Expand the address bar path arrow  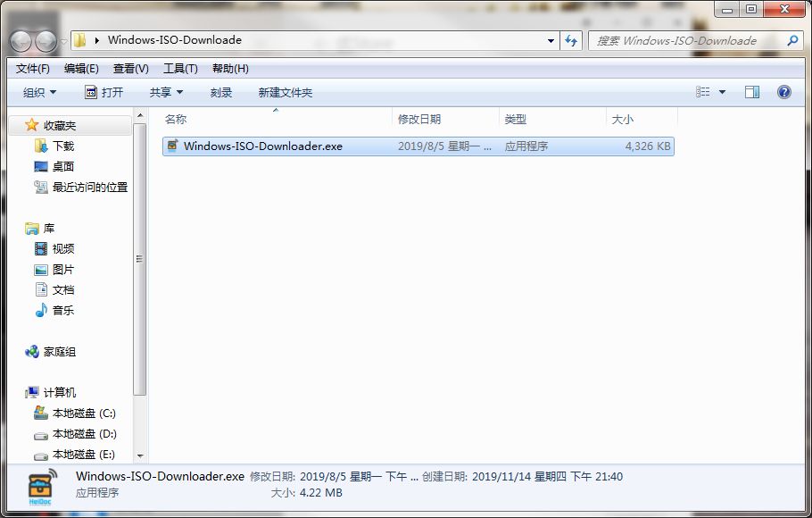97,40
